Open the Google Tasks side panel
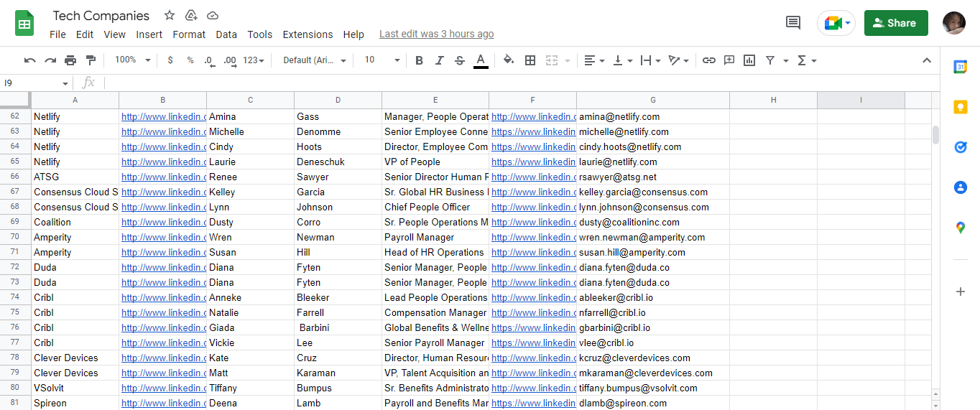Image resolution: width=980 pixels, height=410 pixels. point(960,147)
